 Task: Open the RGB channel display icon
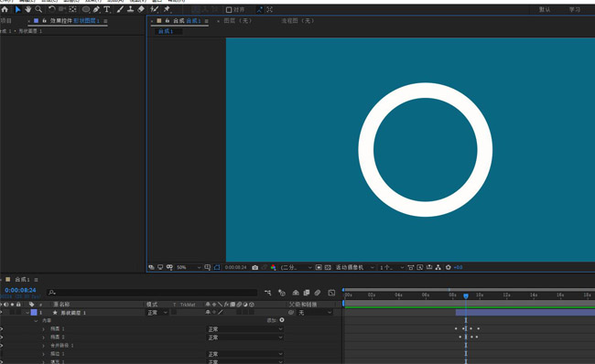(273, 267)
